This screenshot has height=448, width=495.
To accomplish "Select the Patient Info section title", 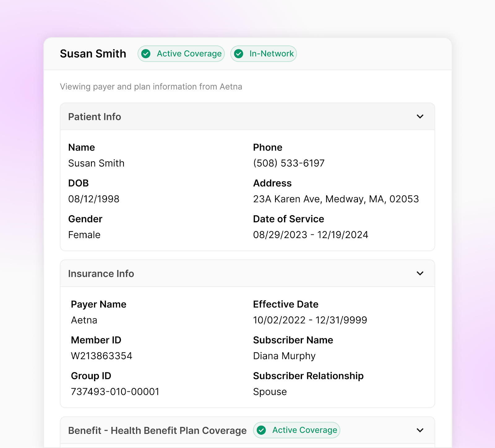I will 94,117.
